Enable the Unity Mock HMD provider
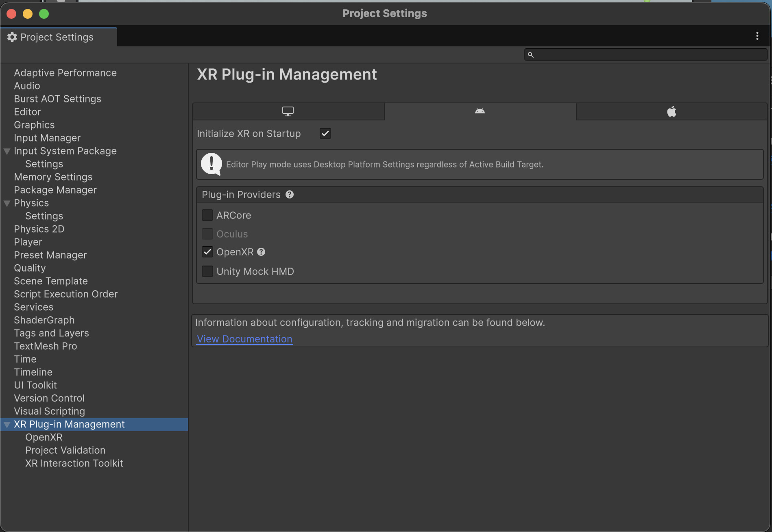Screen dimensions: 772x532 [207, 271]
